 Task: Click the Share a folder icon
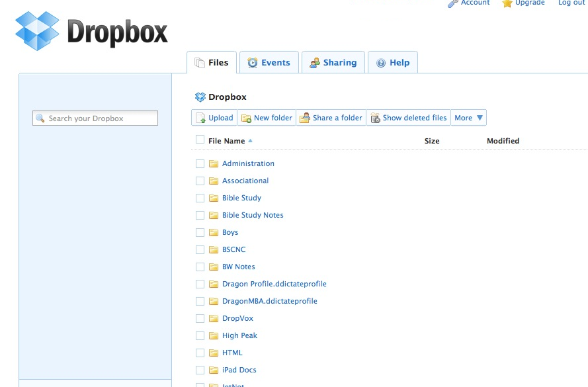tap(304, 118)
